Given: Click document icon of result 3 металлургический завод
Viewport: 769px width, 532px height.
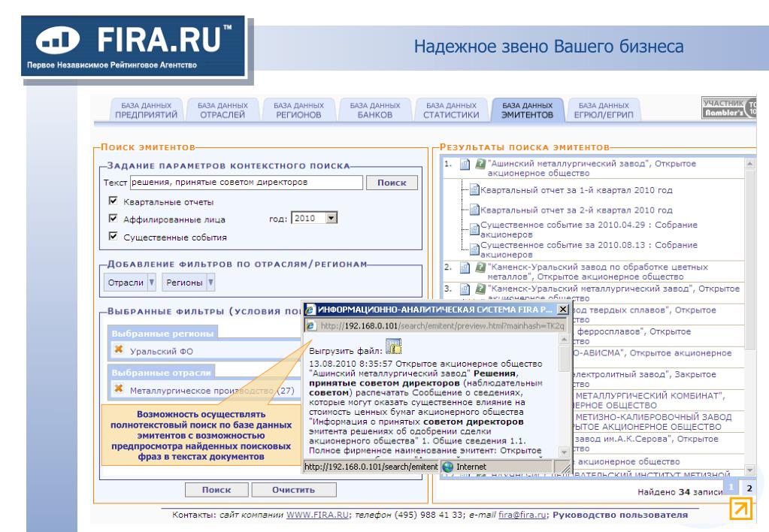Looking at the screenshot, I should [465, 289].
